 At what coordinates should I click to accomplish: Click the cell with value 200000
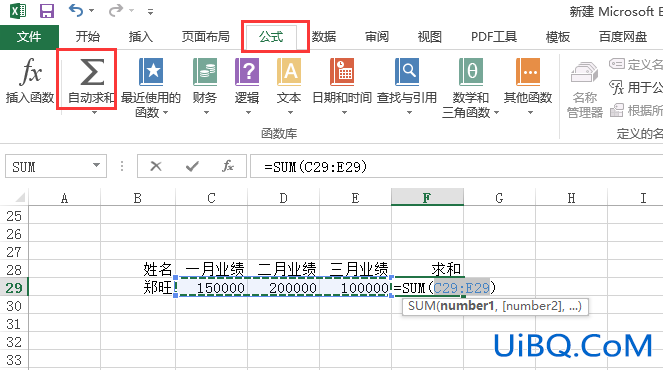283,288
